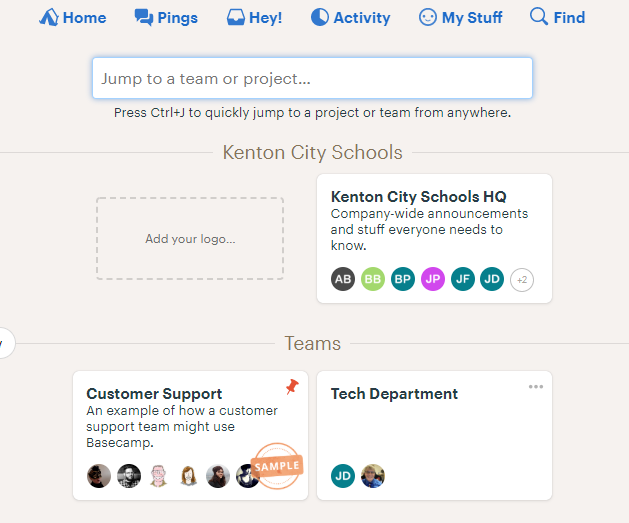The height and width of the screenshot is (523, 629).
Task: Click the partial round button beside Teams divider
Action: [x=5, y=343]
